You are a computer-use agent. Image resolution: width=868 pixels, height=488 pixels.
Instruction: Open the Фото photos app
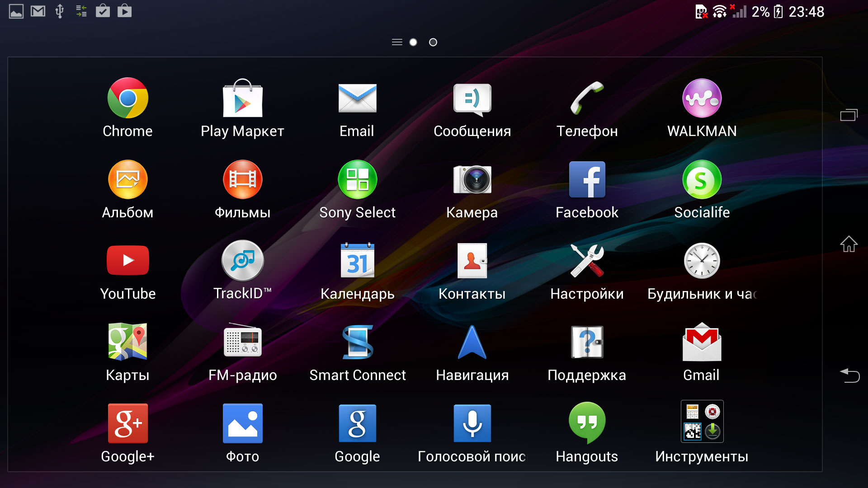pos(242,434)
